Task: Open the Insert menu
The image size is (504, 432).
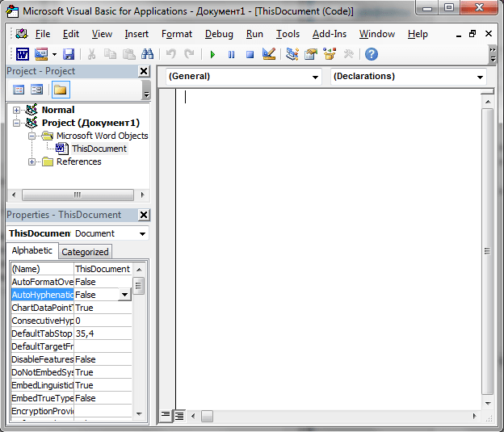Action: coord(136,34)
